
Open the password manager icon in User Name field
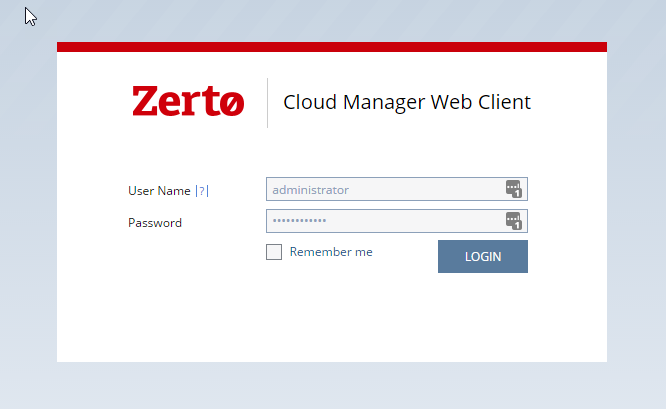(514, 189)
